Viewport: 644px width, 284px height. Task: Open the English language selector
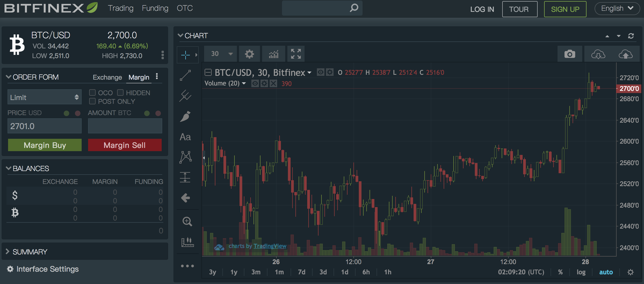(x=617, y=9)
